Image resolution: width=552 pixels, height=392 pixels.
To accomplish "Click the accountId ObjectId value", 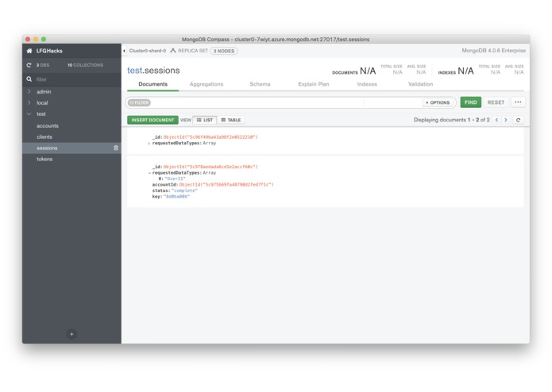I will tap(226, 185).
